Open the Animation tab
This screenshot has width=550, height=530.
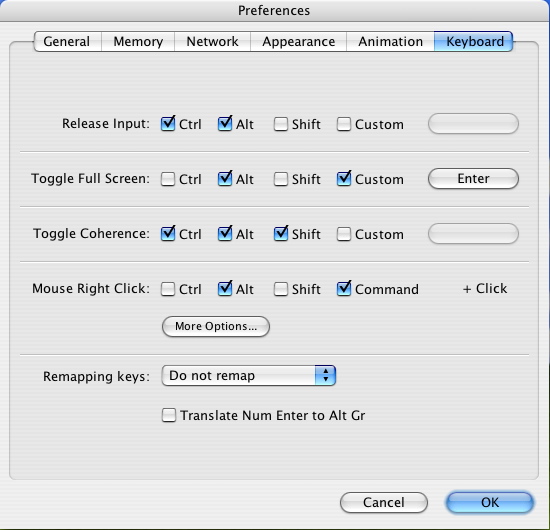(390, 41)
